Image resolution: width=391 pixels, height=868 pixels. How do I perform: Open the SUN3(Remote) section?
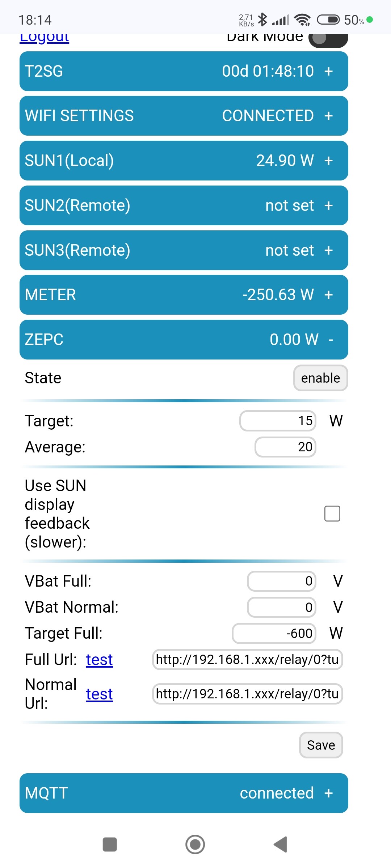click(184, 250)
